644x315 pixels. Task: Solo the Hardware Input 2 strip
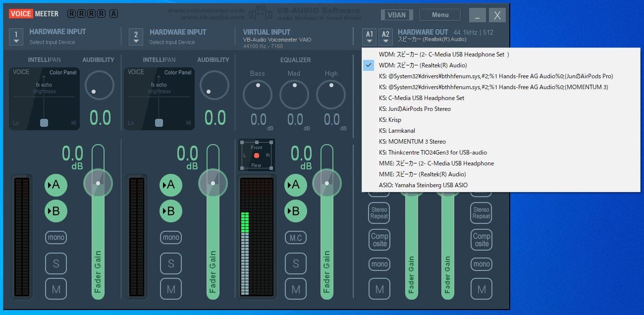click(x=171, y=263)
